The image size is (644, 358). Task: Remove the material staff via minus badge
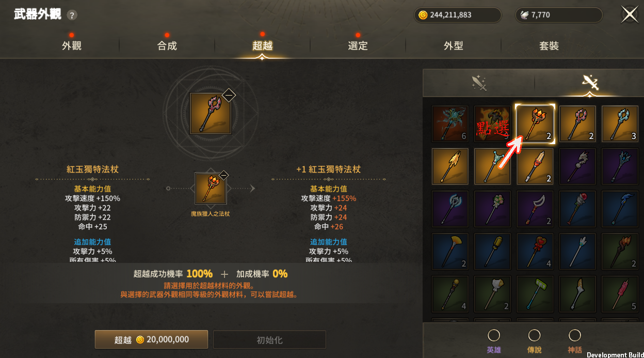click(223, 175)
